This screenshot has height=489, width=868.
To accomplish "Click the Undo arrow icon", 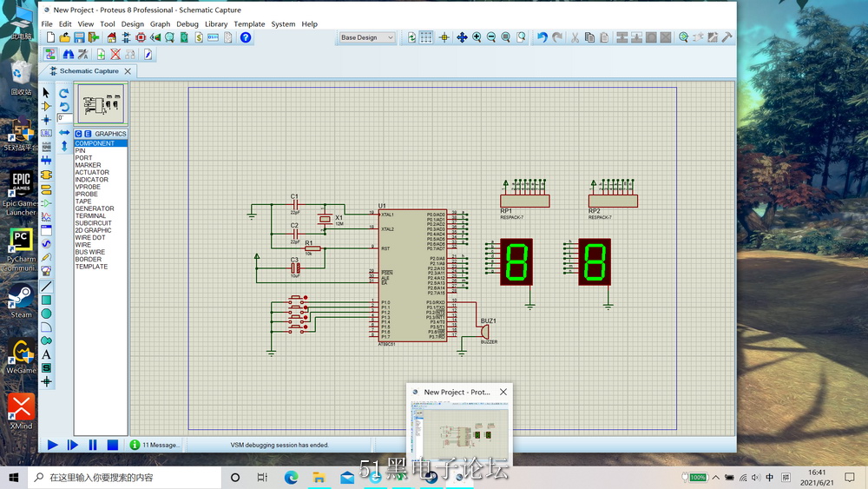I will tap(542, 37).
